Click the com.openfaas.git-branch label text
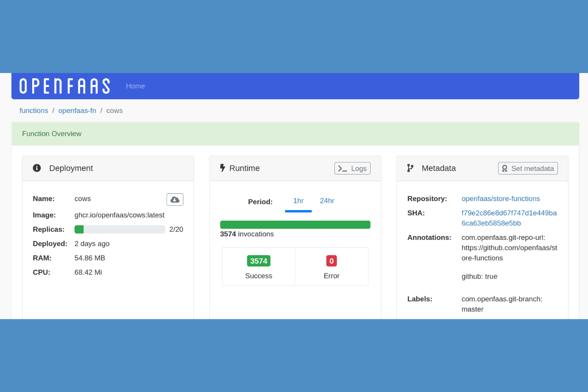Screen dimensions: 588x392 tap(502, 304)
